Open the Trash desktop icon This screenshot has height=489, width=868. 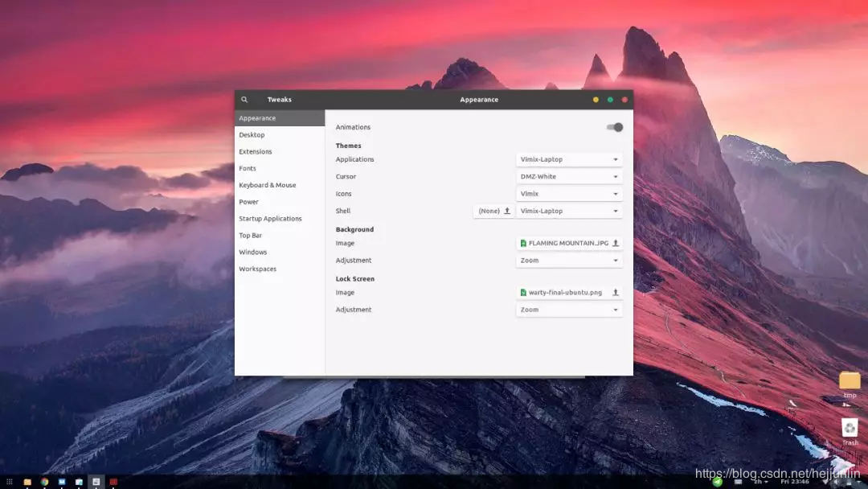click(850, 431)
